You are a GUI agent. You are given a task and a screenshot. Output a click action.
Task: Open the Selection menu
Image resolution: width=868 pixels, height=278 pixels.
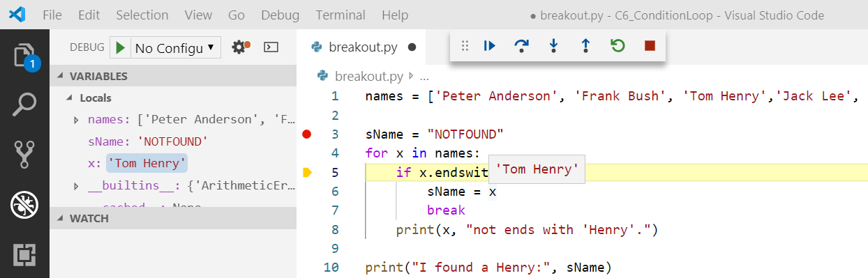[x=142, y=15]
